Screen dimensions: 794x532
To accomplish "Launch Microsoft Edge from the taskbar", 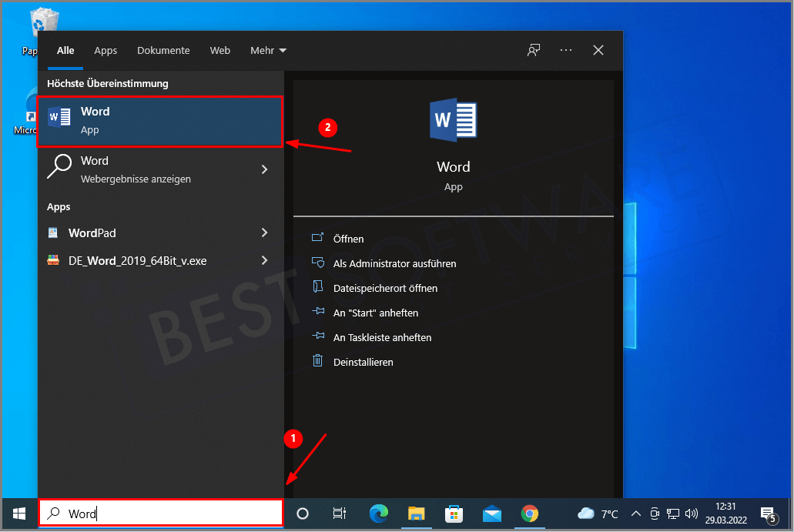I will (378, 514).
